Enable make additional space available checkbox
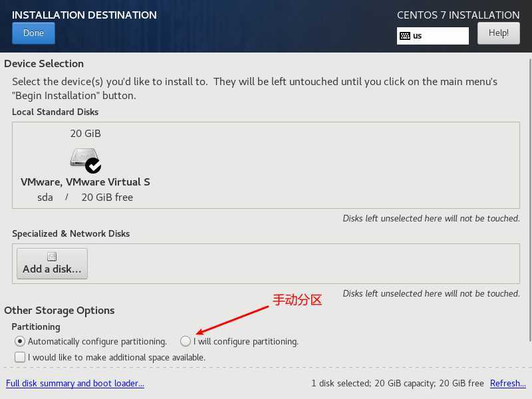The width and height of the screenshot is (532, 399). tap(20, 357)
